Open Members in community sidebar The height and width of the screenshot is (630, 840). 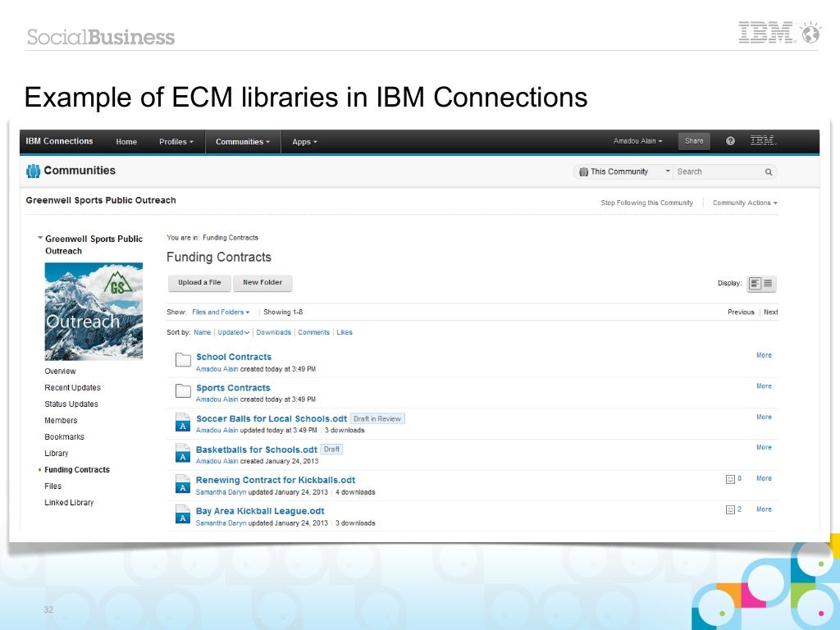[x=61, y=421]
